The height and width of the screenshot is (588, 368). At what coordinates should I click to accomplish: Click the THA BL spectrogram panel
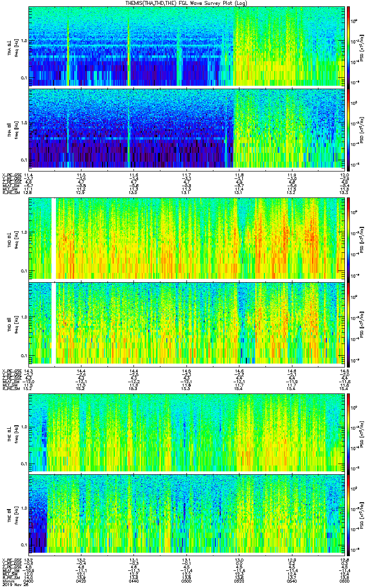[x=186, y=47]
